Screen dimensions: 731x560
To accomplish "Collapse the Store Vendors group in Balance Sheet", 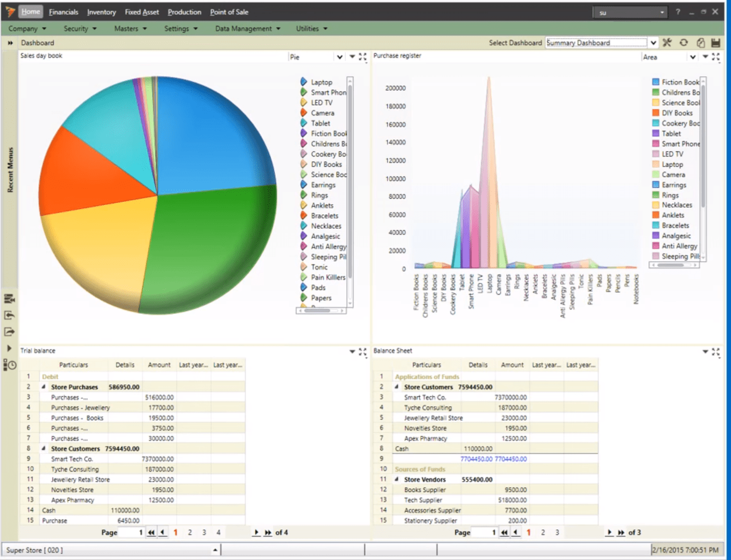I will pyautogui.click(x=396, y=479).
